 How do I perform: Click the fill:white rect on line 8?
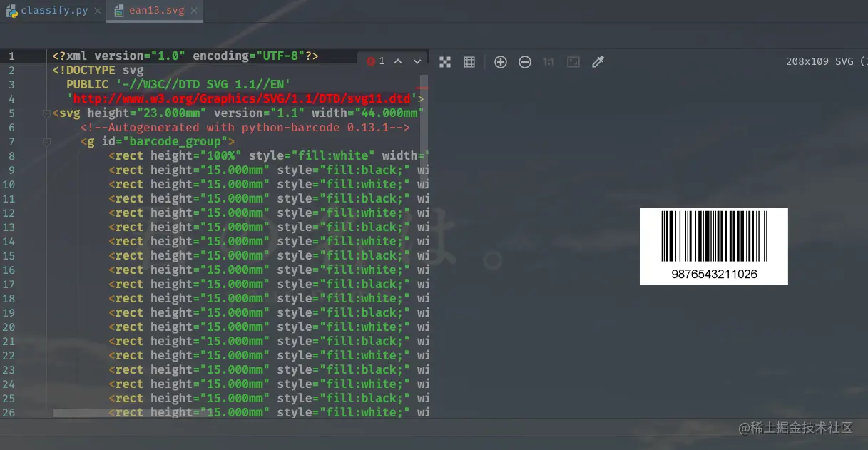(x=268, y=156)
